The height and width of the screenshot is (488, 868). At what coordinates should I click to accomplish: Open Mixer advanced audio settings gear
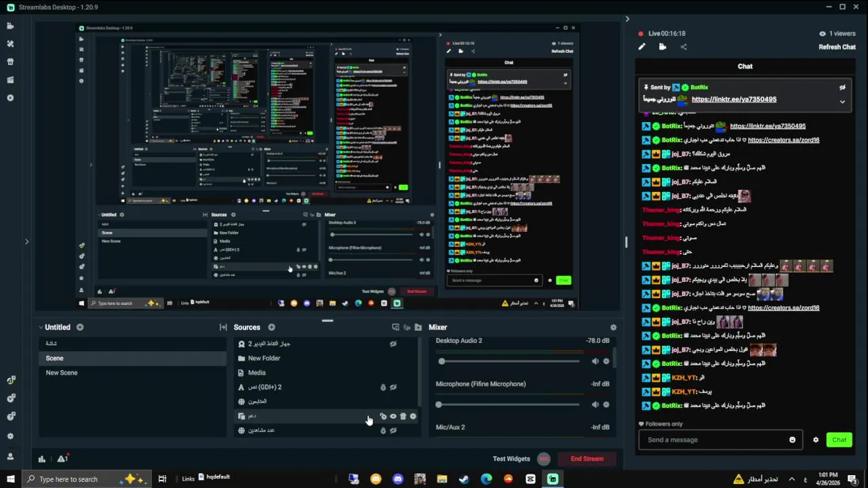coord(614,327)
